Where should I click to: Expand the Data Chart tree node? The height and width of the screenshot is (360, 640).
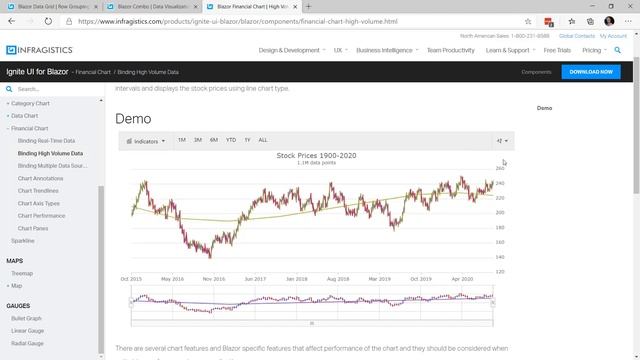tap(8, 116)
